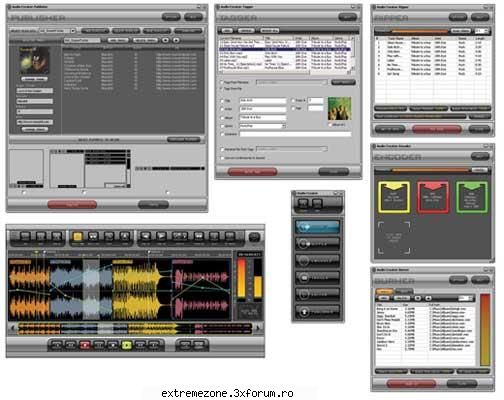
Task: Click the red button at Ripper's bottom
Action: click(437, 129)
